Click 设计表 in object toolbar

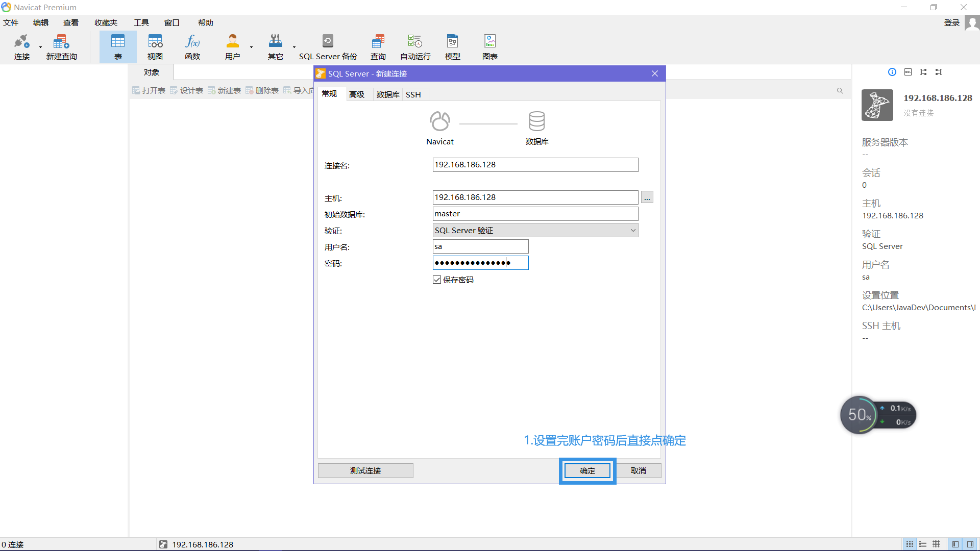pyautogui.click(x=186, y=91)
